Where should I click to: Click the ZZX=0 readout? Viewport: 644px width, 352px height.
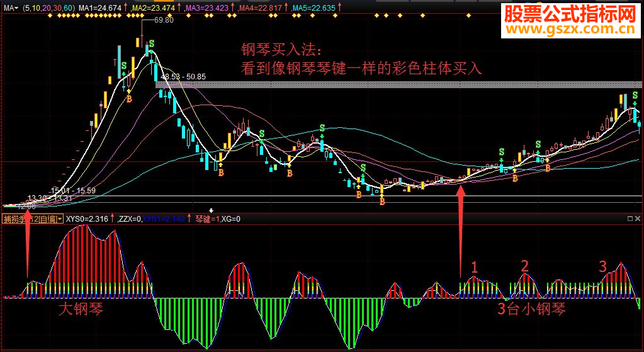tap(130, 219)
